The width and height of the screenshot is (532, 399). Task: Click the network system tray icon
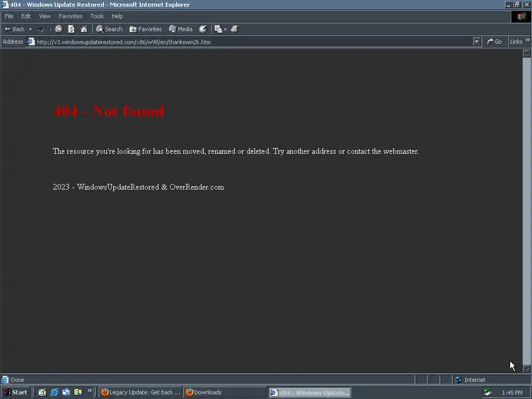click(x=488, y=392)
